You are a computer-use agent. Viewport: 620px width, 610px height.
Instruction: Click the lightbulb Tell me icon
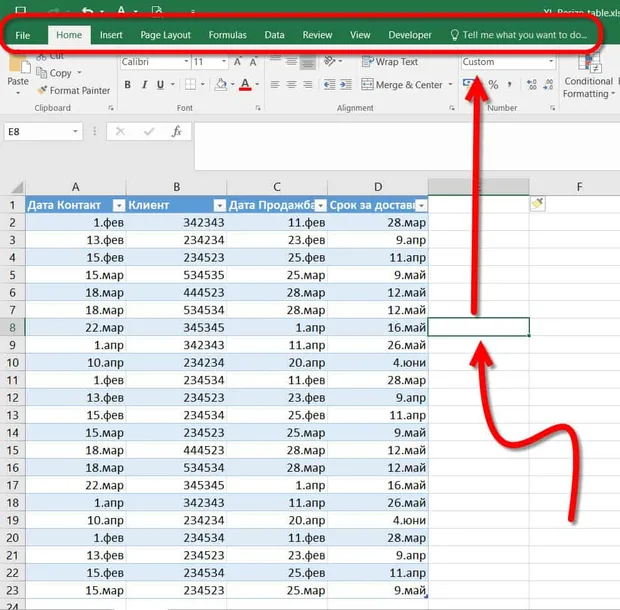tap(454, 35)
